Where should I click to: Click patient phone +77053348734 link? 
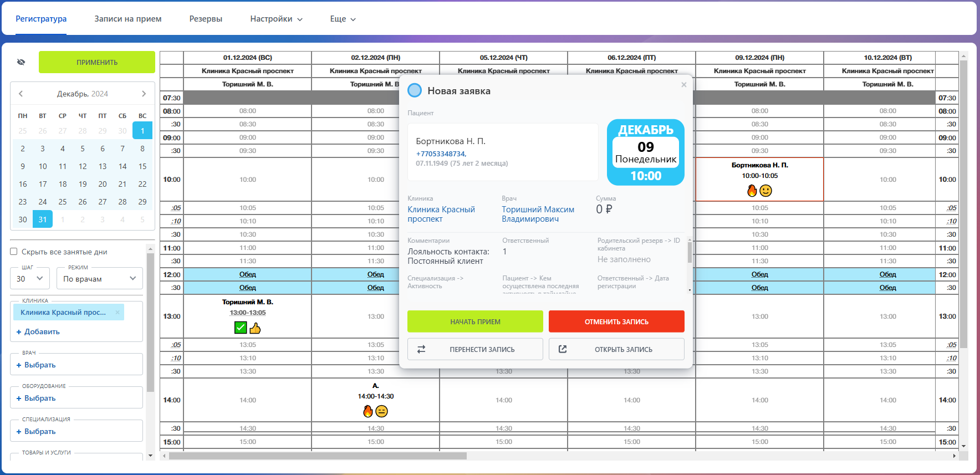coord(441,154)
